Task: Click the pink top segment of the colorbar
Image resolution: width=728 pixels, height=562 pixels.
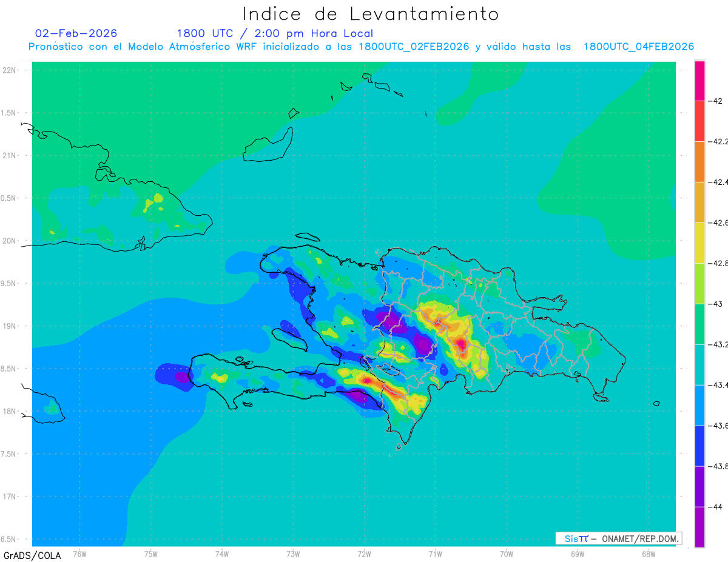Action: click(699, 80)
